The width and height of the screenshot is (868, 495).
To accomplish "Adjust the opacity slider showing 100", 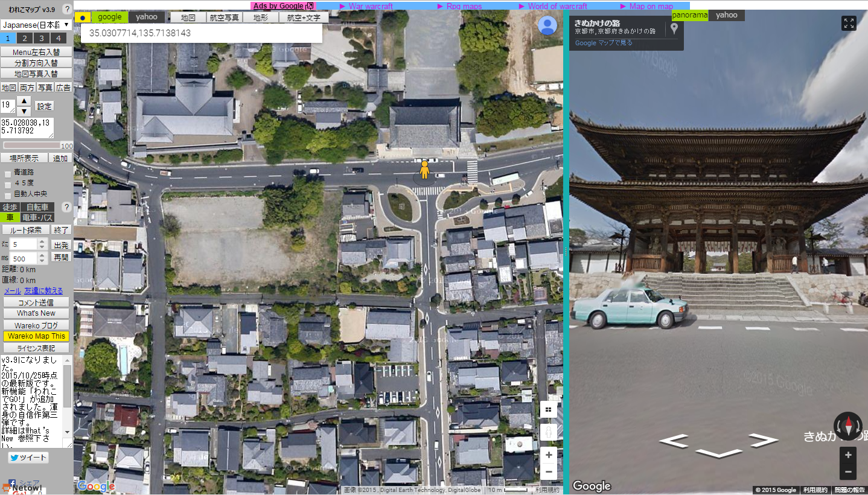I will click(31, 145).
